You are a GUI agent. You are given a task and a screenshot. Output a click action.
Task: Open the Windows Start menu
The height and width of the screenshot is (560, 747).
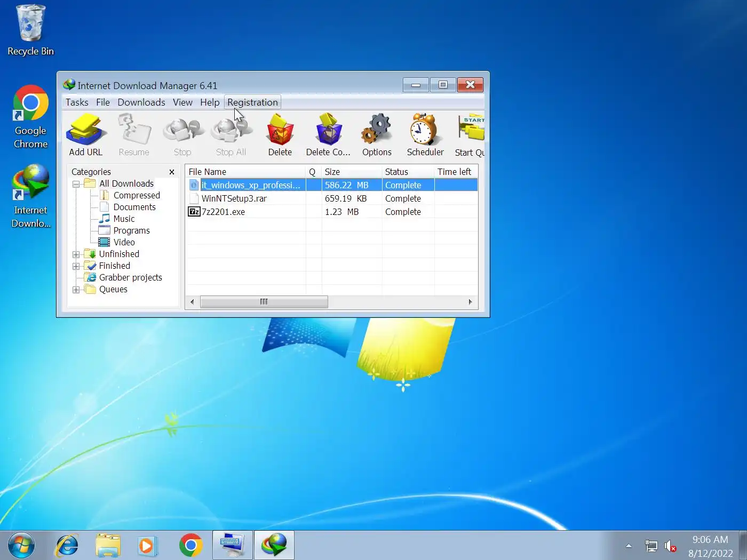[x=21, y=546]
